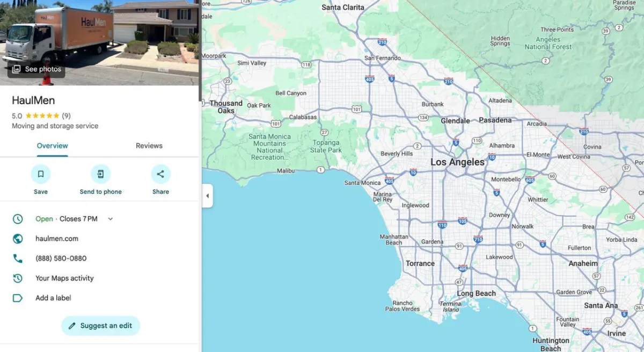Image resolution: width=644 pixels, height=352 pixels.
Task: Click Los Angeles label on map
Action: (x=457, y=162)
